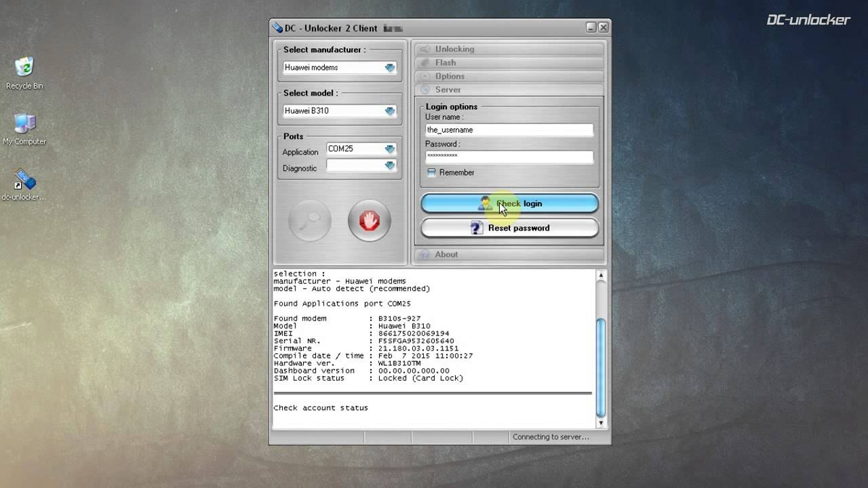Click the red stop hand button
Viewport: 868px width, 488px height.
[x=370, y=221]
